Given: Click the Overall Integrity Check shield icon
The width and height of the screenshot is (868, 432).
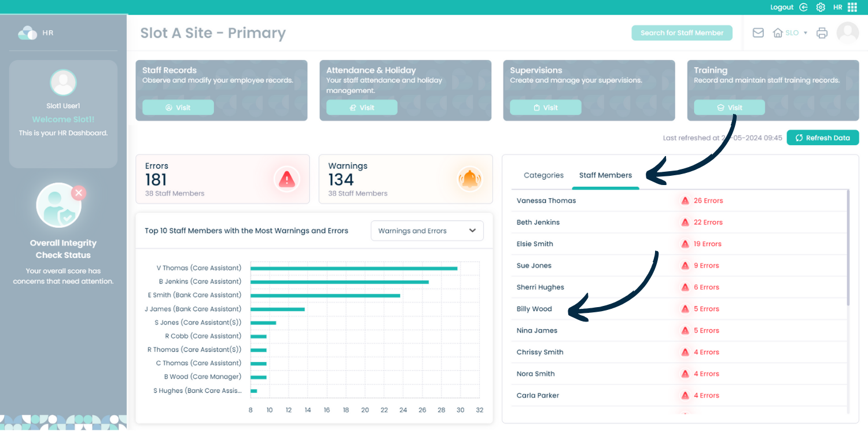Looking at the screenshot, I should pos(59,206).
